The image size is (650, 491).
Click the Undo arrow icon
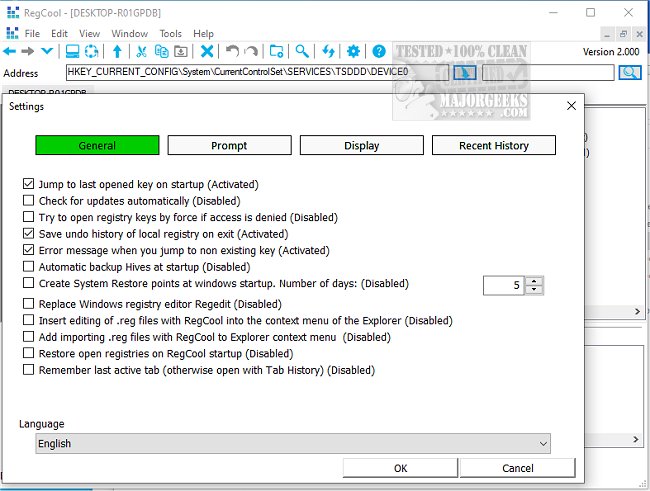coord(233,51)
